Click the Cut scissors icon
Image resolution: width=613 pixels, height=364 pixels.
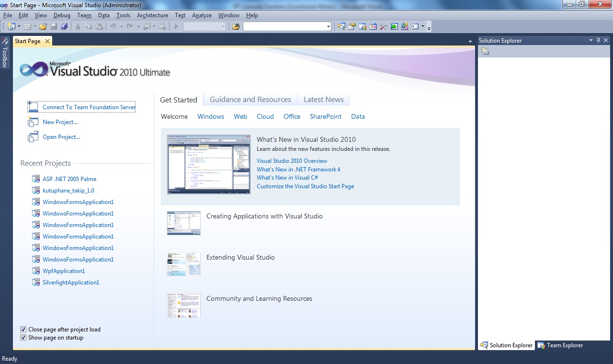(78, 27)
